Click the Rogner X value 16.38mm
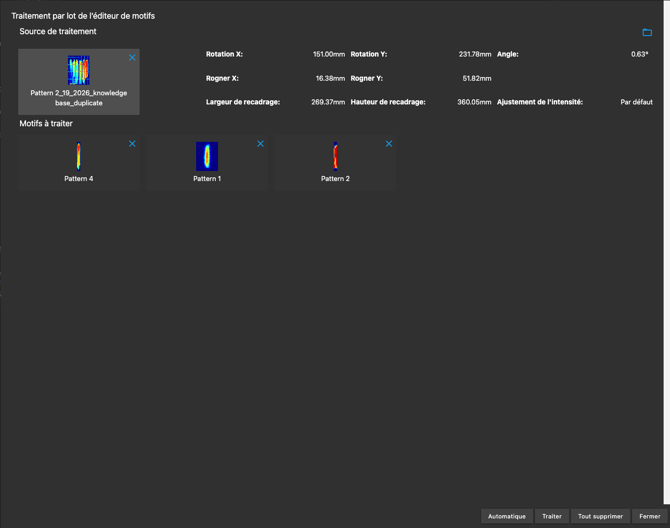The image size is (670, 528). click(330, 78)
